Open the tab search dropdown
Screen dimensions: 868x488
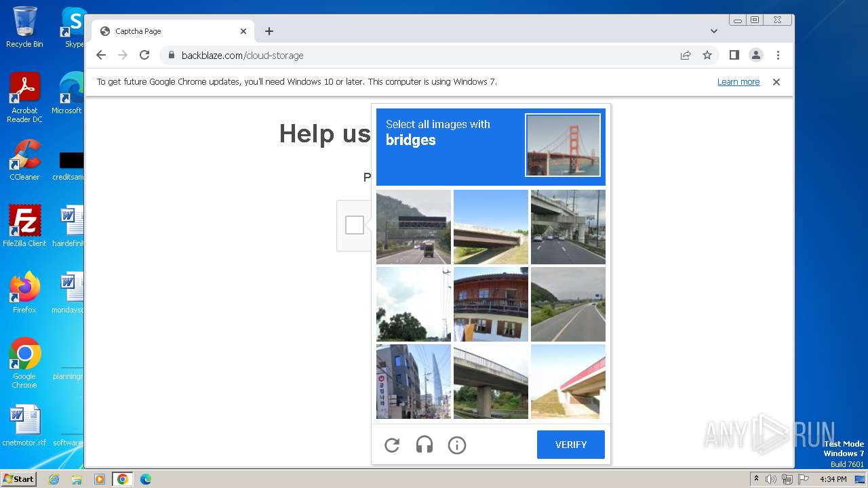pyautogui.click(x=713, y=31)
